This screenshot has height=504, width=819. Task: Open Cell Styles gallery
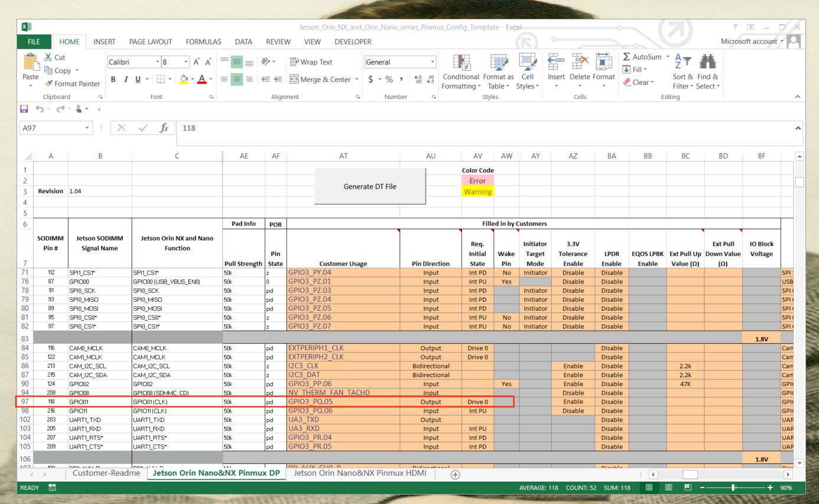528,71
